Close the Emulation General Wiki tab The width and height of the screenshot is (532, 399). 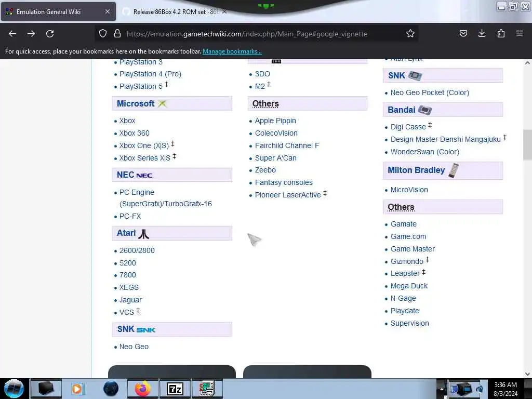tap(107, 11)
